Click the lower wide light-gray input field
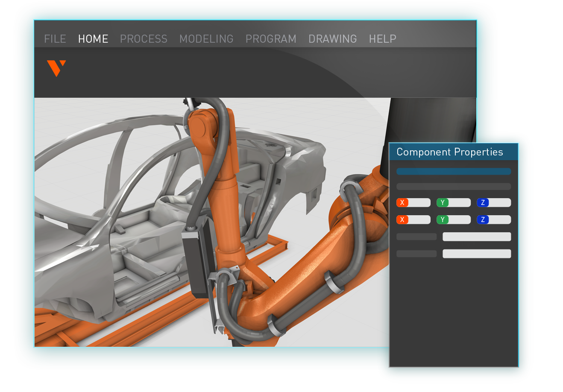The image size is (563, 392). point(477,254)
